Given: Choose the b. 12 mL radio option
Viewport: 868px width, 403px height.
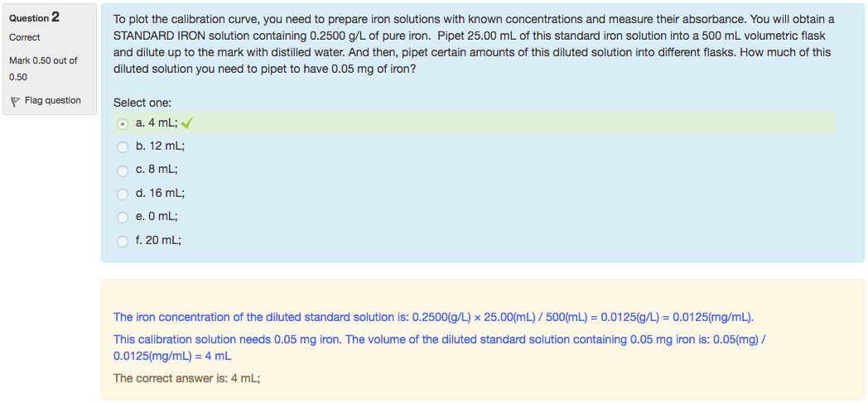Looking at the screenshot, I should [x=123, y=147].
